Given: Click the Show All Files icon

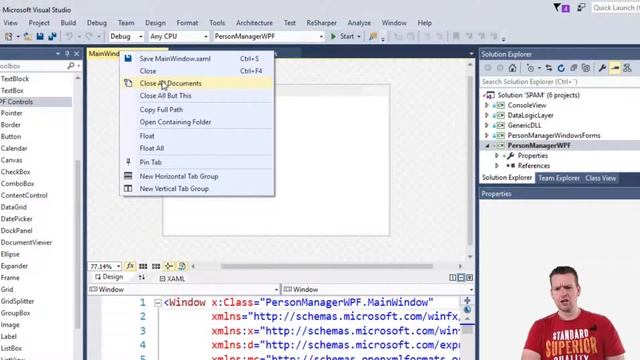Looking at the screenshot, I should tap(586, 68).
